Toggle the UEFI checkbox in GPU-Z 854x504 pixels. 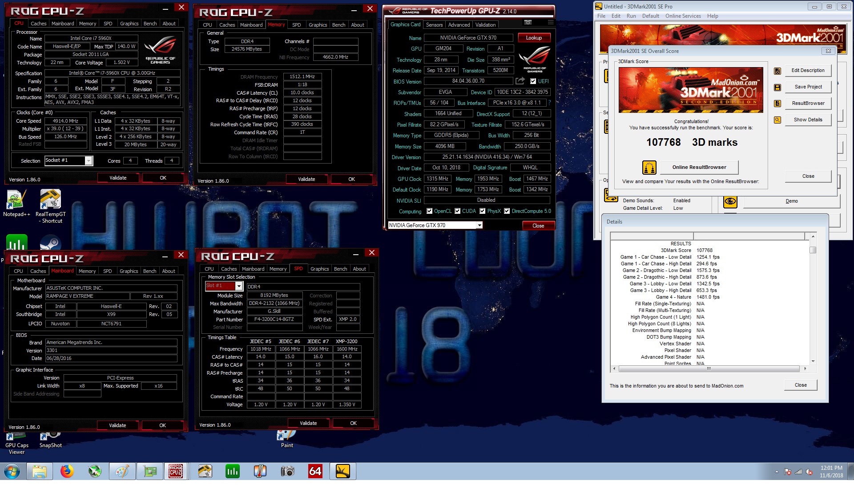533,81
